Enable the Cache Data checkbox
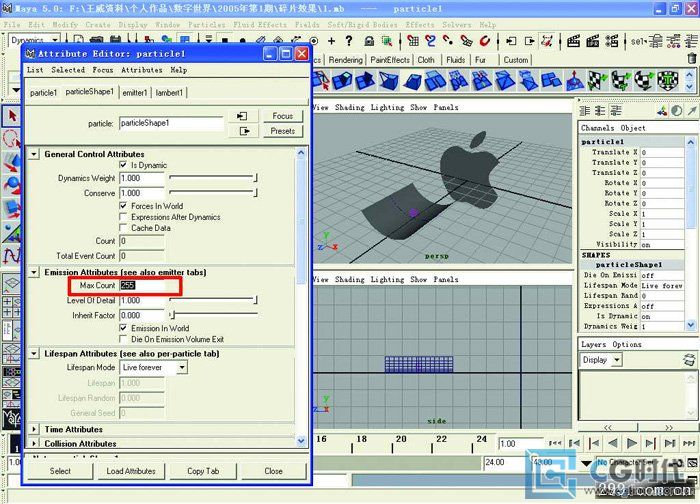The height and width of the screenshot is (504, 700). 123,228
